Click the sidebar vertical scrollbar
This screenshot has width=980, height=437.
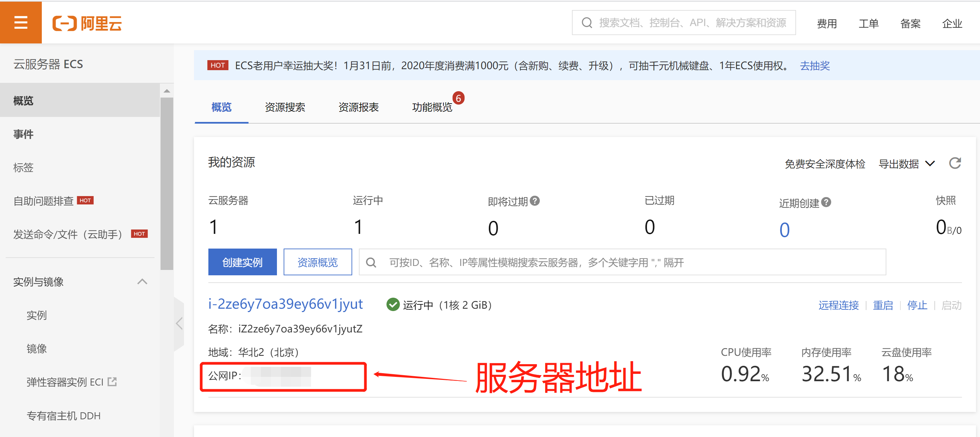pyautogui.click(x=167, y=183)
